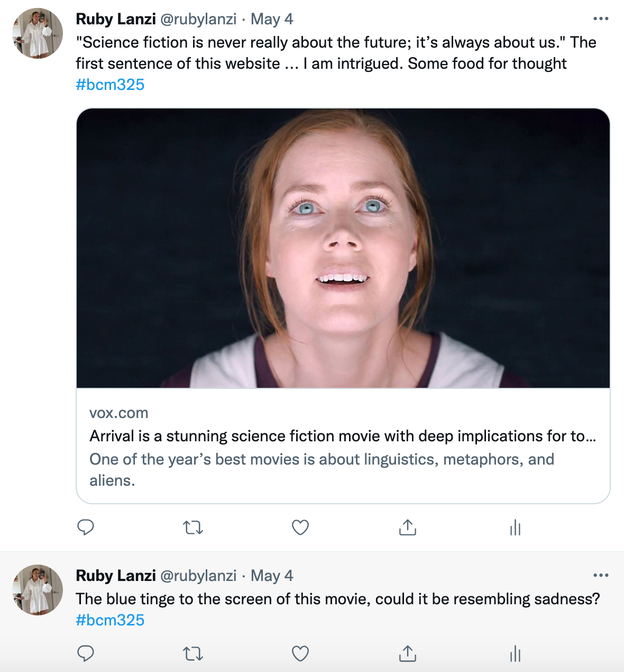This screenshot has height=672, width=624.
Task: Like the first tweet with the vox.com link
Action: (x=300, y=528)
